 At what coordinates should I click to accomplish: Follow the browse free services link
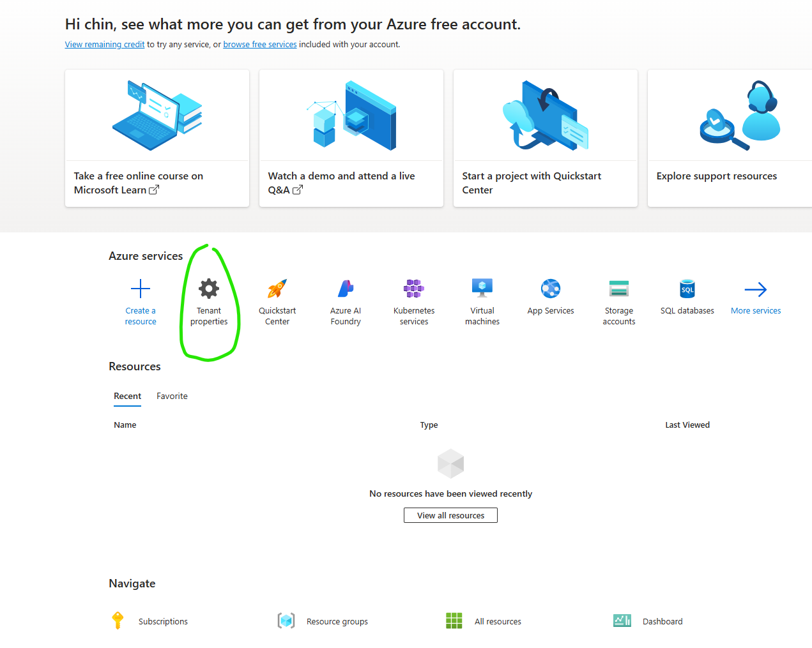[260, 45]
